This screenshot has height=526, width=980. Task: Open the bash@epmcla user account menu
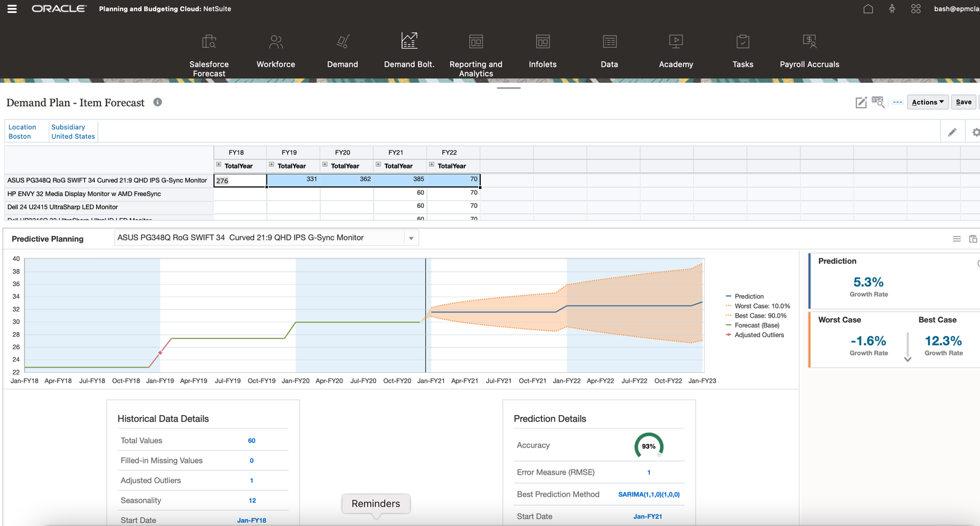(957, 9)
